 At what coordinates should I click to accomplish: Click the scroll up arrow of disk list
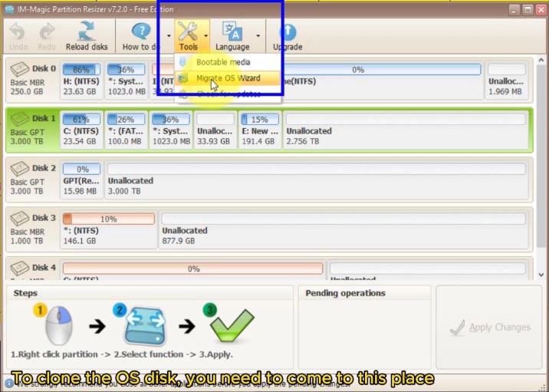click(541, 61)
